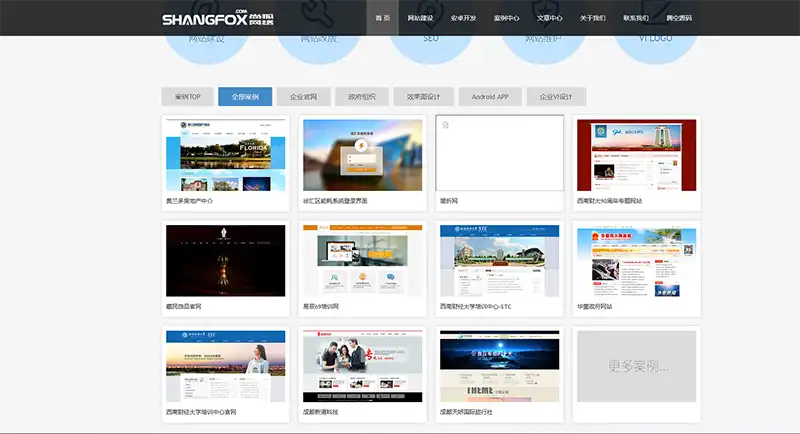Open the 首页 nav menu item
This screenshot has width=800, height=434.
382,18
